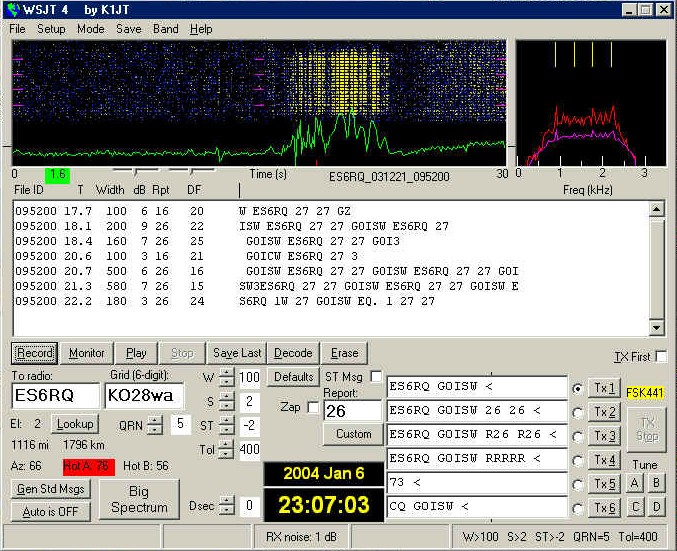Click the Report input field

pos(353,411)
